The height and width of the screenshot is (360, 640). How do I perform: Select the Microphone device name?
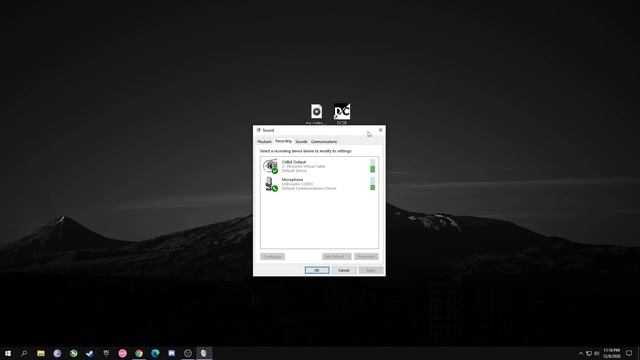[292, 180]
